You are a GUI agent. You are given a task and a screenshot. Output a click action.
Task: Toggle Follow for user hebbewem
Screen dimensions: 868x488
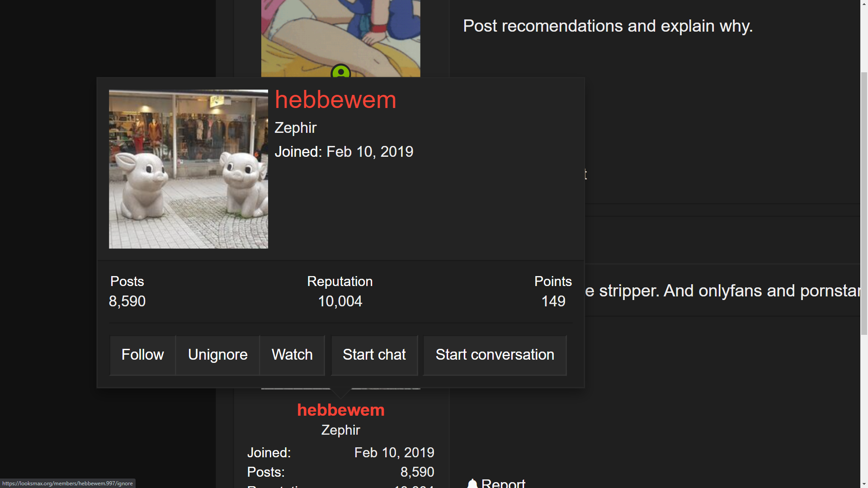142,355
